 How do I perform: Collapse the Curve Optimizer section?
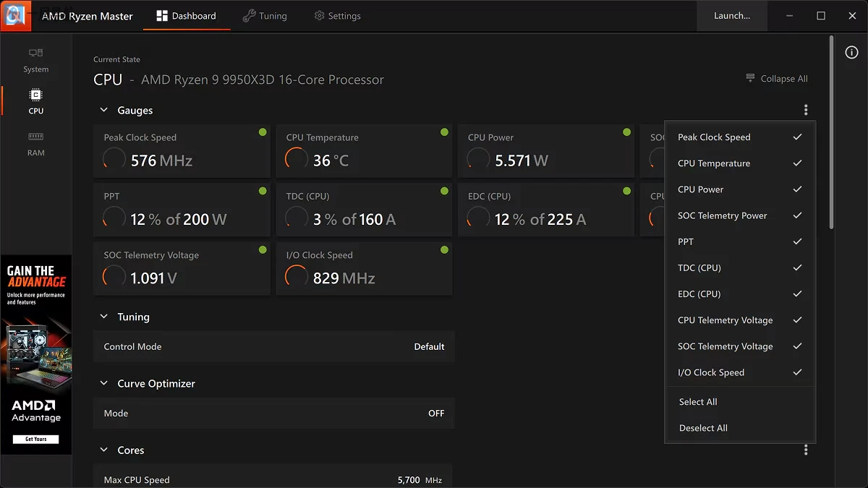tap(103, 383)
